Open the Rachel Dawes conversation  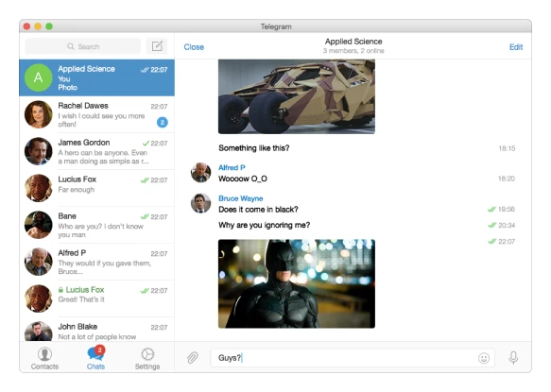(96, 114)
